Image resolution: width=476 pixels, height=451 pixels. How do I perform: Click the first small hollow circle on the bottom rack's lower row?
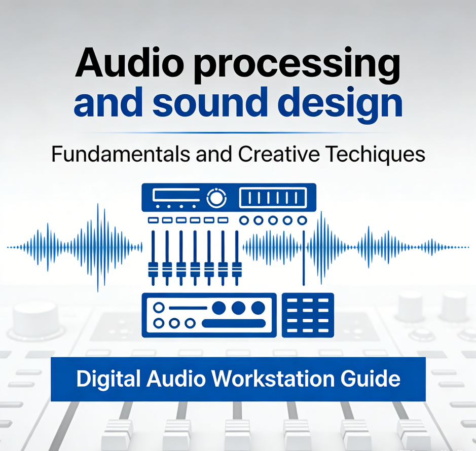click(159, 323)
